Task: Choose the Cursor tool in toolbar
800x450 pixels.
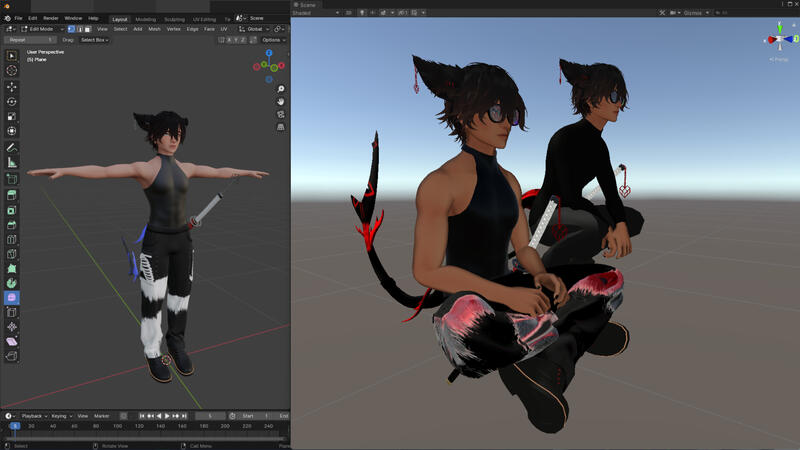Action: coord(12,70)
